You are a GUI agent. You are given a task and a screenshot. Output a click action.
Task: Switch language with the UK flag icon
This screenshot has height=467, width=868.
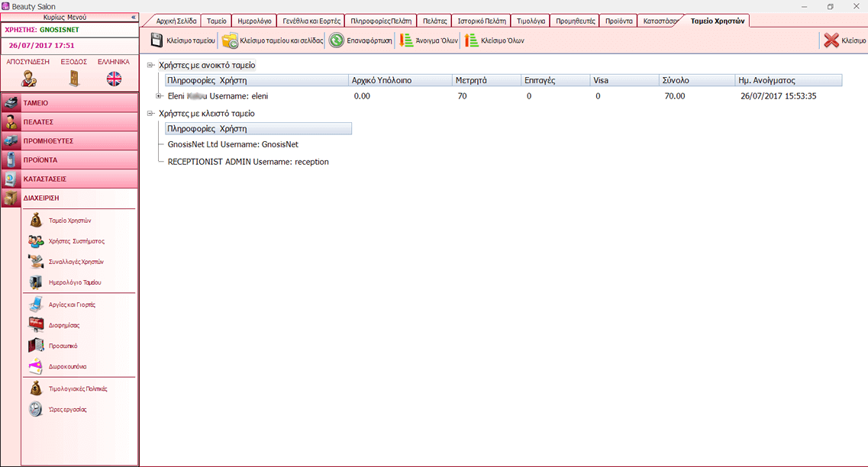[114, 78]
